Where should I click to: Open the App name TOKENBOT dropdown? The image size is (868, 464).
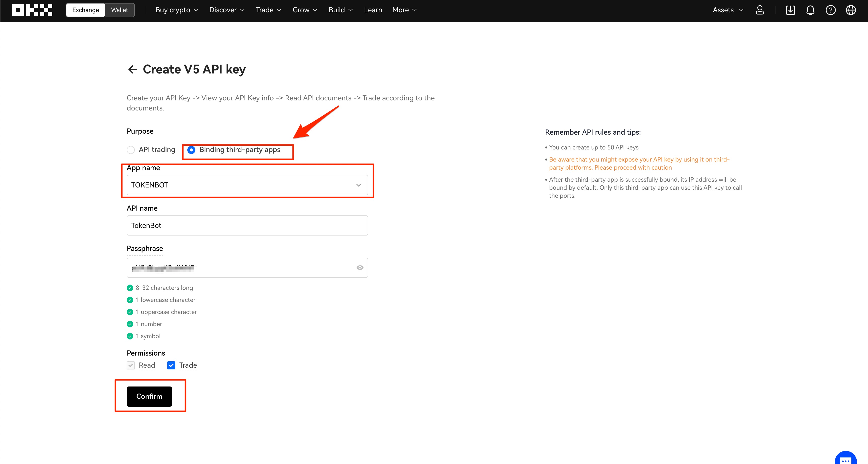[247, 185]
